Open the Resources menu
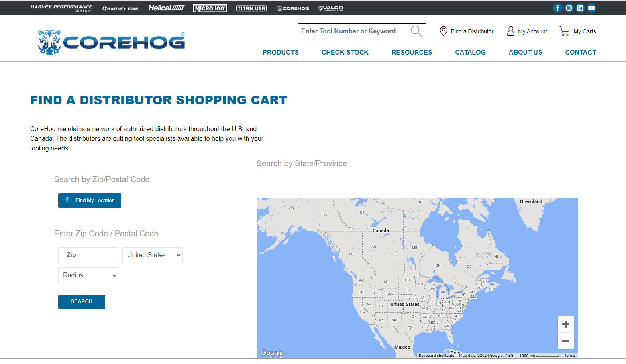The width and height of the screenshot is (626, 364). pyautogui.click(x=412, y=52)
